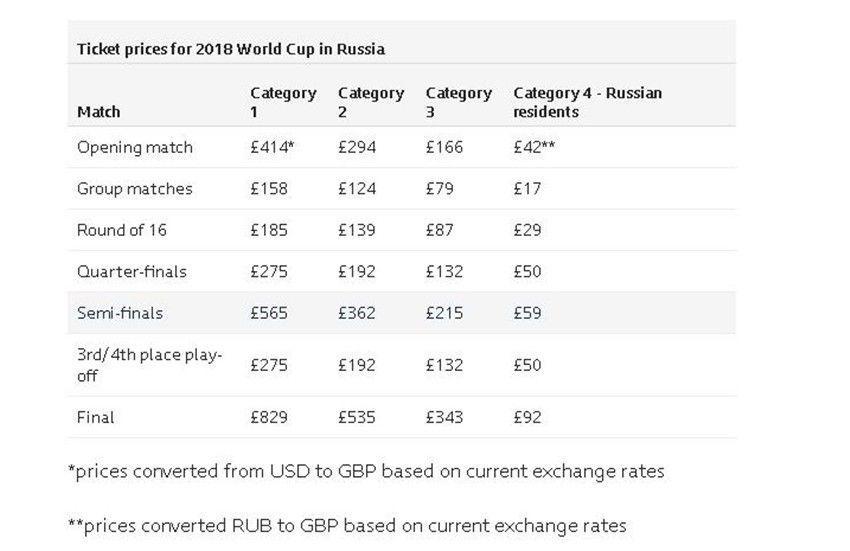Click the £414* opening match price

(272, 148)
